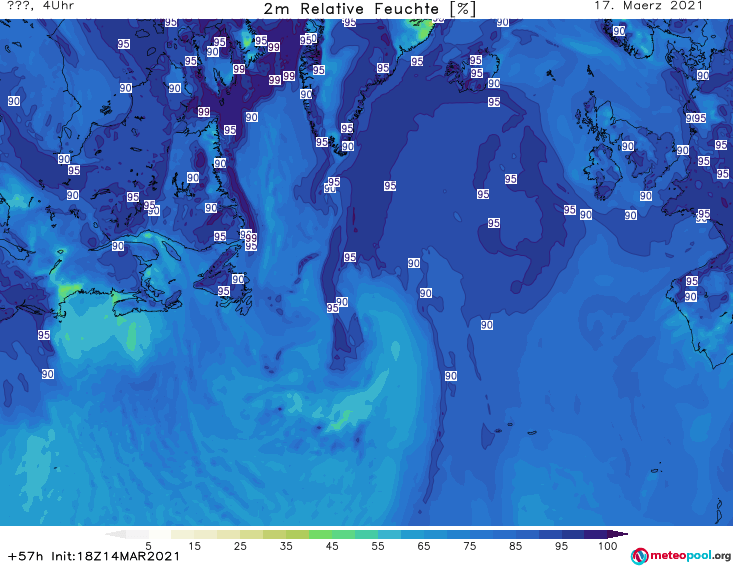Click the legend tick label "35"
733x566 pixels.
point(286,546)
